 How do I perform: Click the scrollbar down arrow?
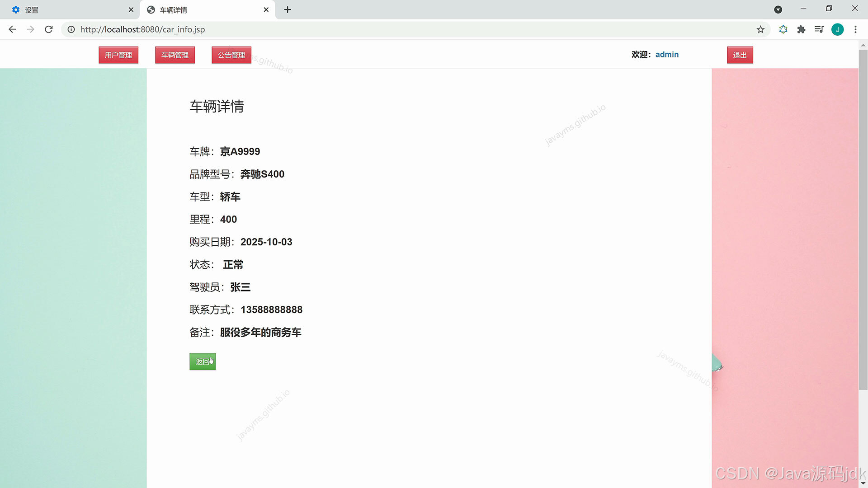(x=863, y=483)
